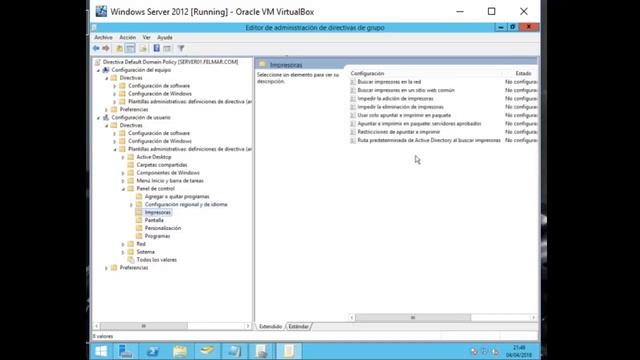Click the action pane toolbar icon beside Help
Screen dimensions: 640x360
click(x=167, y=48)
